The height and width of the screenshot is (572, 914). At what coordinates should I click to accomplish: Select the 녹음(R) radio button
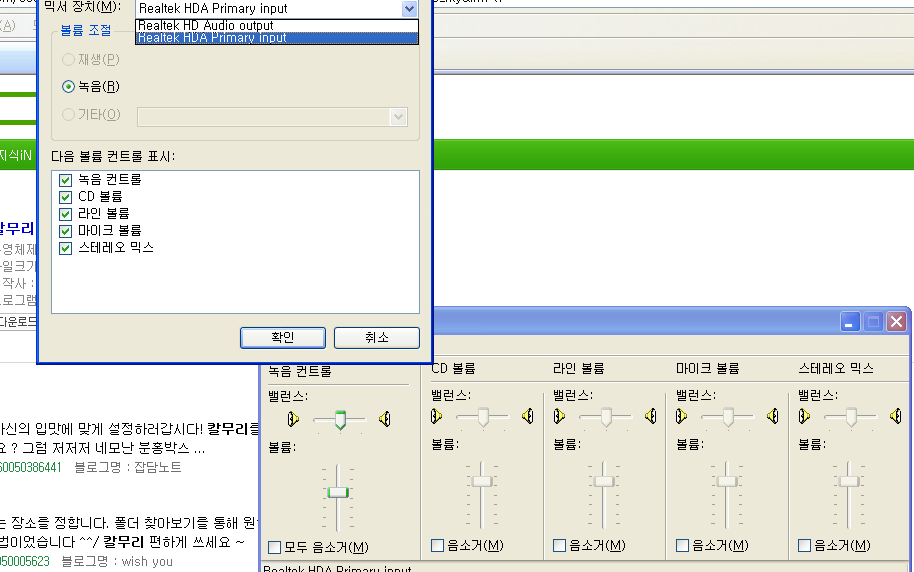pyautogui.click(x=68, y=87)
